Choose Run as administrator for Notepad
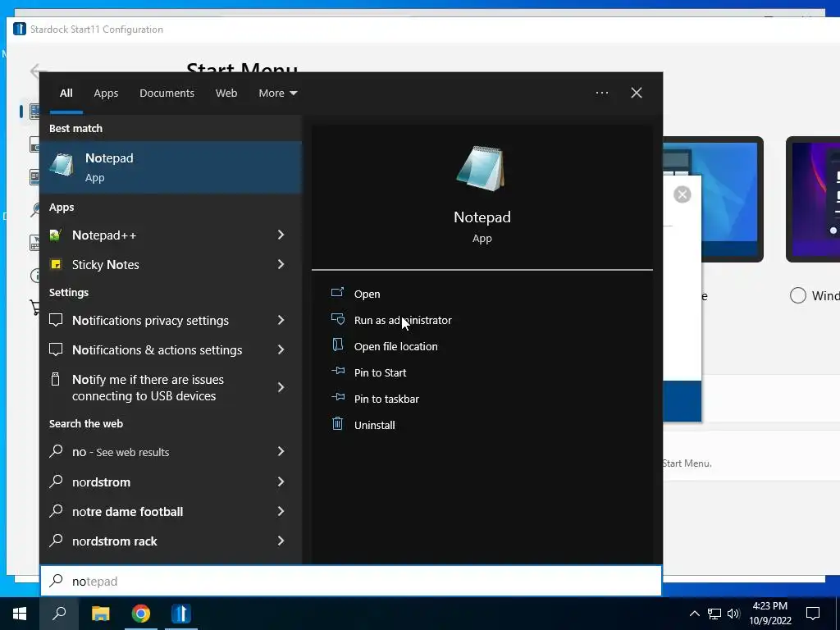Image resolution: width=840 pixels, height=630 pixels. tap(403, 320)
